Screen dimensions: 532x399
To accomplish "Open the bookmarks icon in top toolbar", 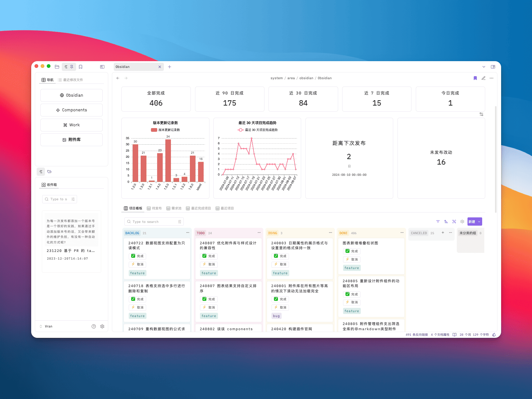I will [x=81, y=67].
